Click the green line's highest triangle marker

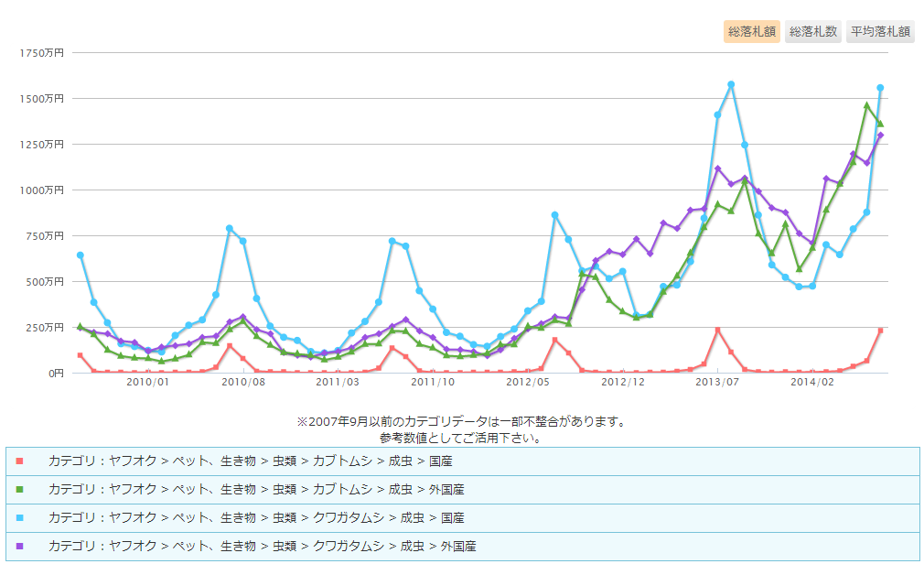pos(866,105)
